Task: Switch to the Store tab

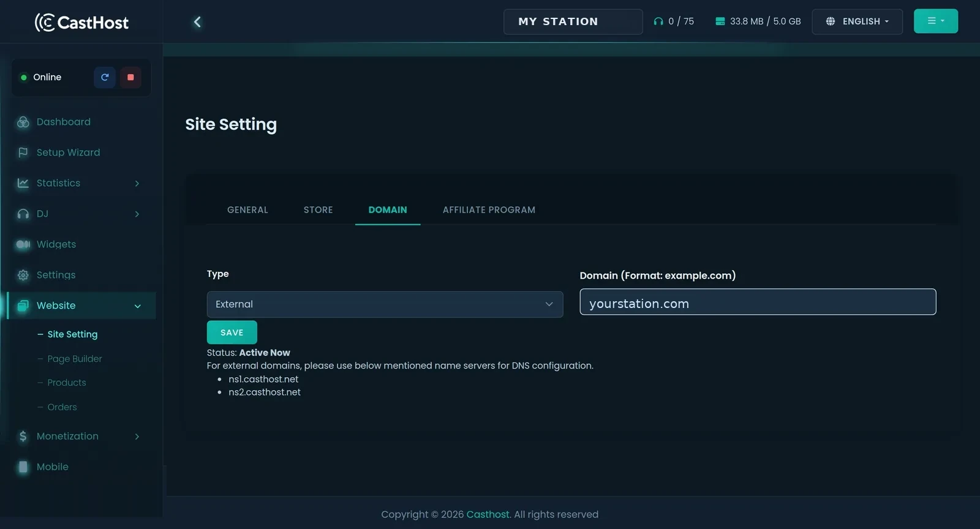Action: coord(318,209)
